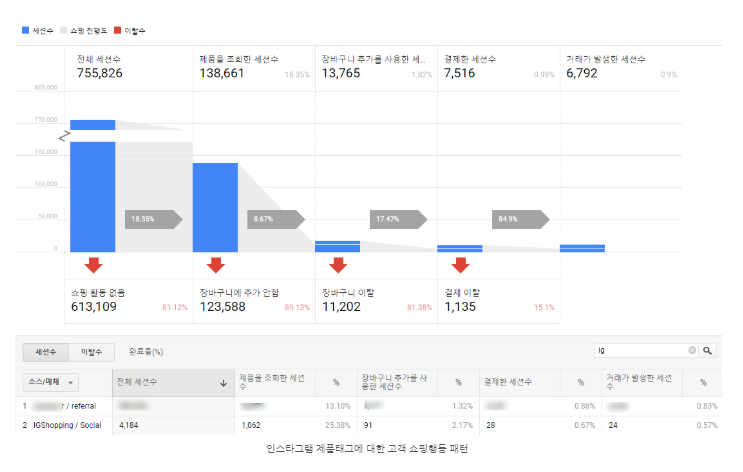Click the IGShopping / Social row
The width and height of the screenshot is (743, 472).
pos(369,426)
